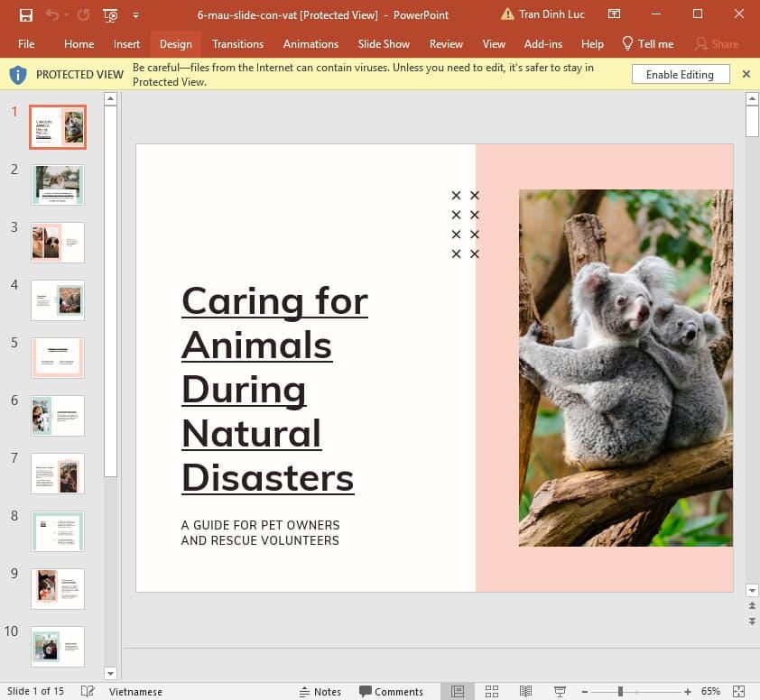This screenshot has width=760, height=700.
Task: Open the Ribbon Display Options icon
Action: point(614,14)
